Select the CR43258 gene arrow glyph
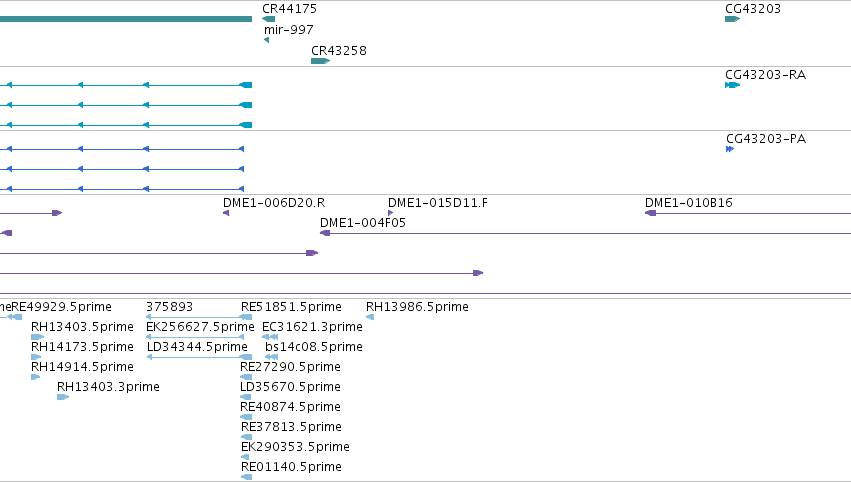Image resolution: width=851 pixels, height=482 pixels. tap(320, 61)
